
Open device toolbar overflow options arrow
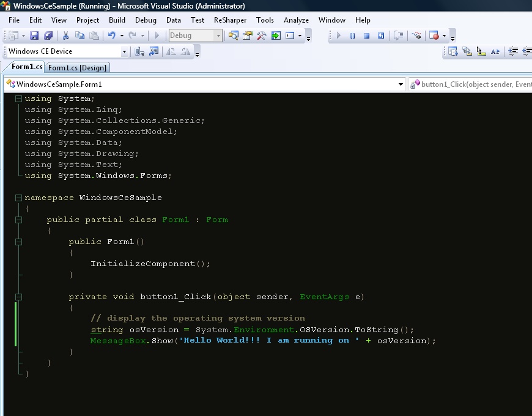tap(197, 53)
